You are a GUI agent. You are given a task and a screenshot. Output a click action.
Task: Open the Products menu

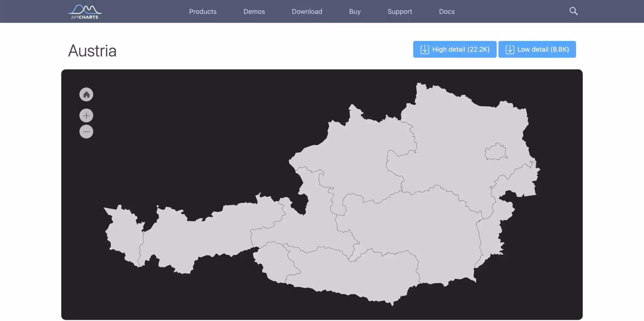click(203, 12)
